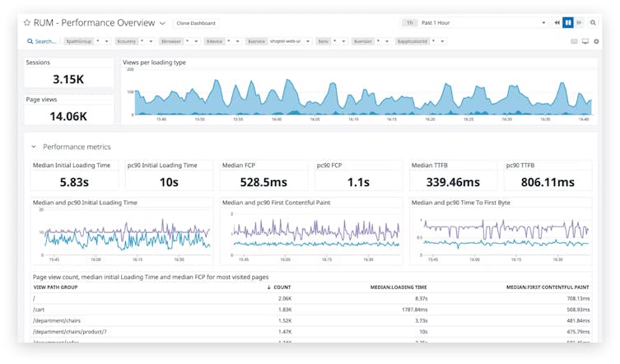Click the TV mode monitor icon

point(585,41)
